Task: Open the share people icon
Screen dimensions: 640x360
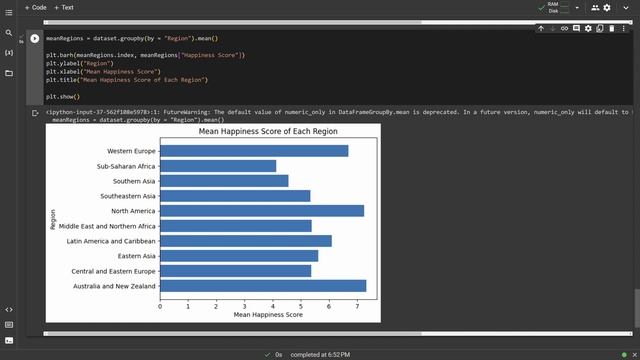Action: click(595, 7)
